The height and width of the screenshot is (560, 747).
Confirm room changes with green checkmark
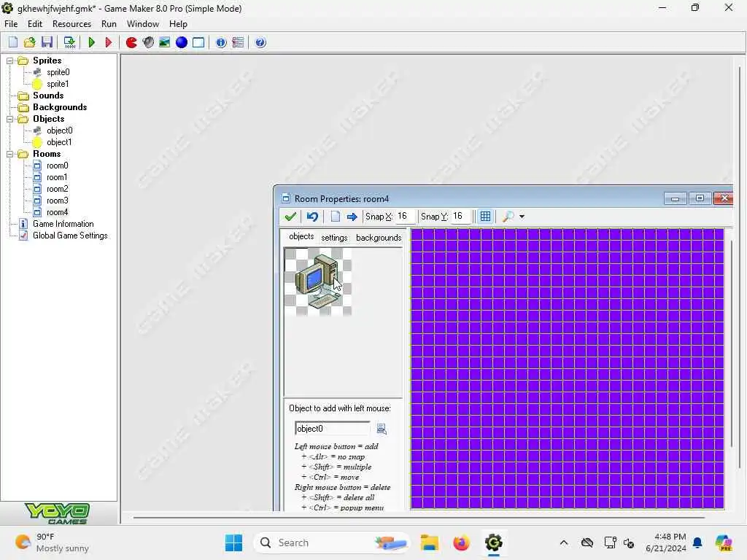[x=290, y=217]
